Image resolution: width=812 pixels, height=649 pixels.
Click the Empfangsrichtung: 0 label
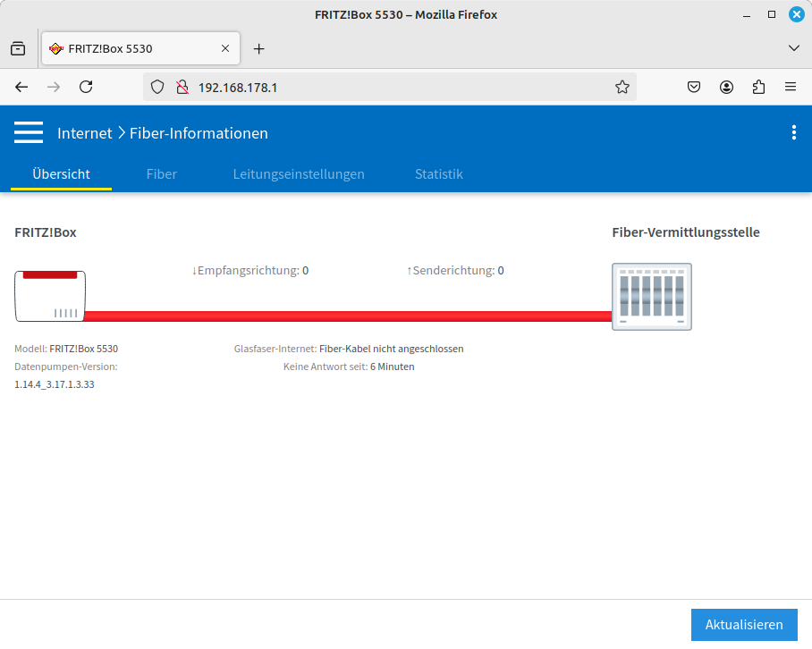point(250,270)
